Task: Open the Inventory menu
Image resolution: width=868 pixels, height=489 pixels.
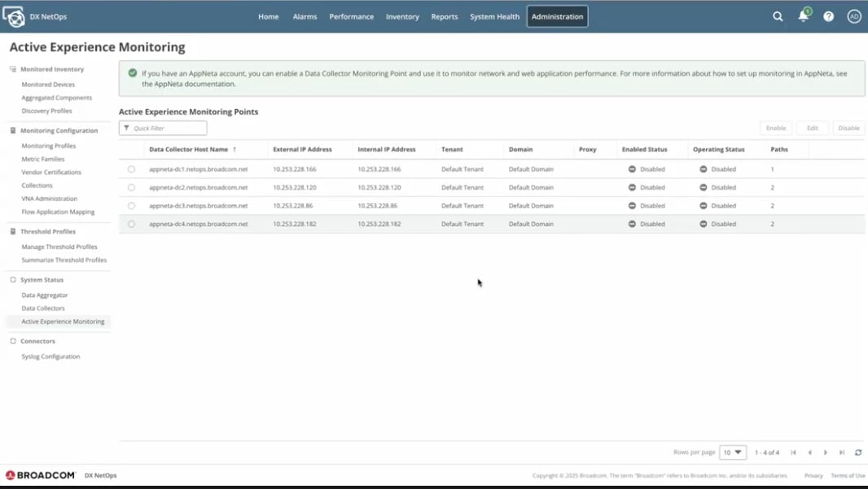Action: pyautogui.click(x=402, y=16)
